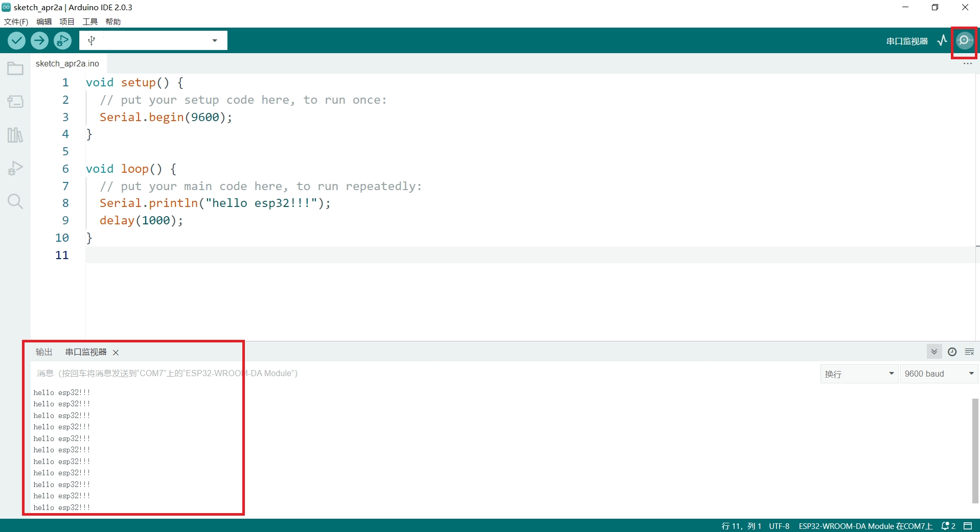Viewport: 980px width, 532px height.
Task: Open the Boards Manager sidebar icon
Action: [15, 102]
